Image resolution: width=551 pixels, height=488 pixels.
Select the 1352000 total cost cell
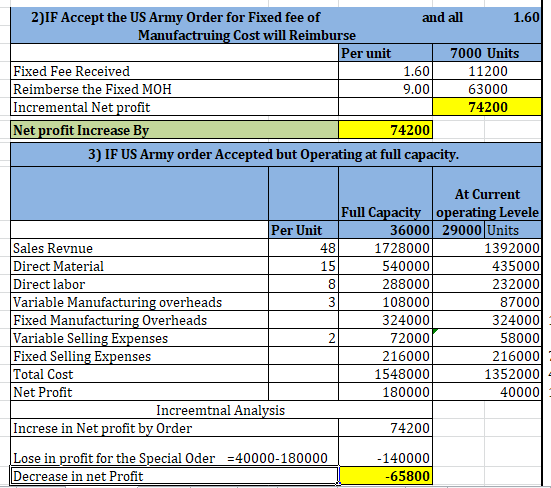[487, 374]
